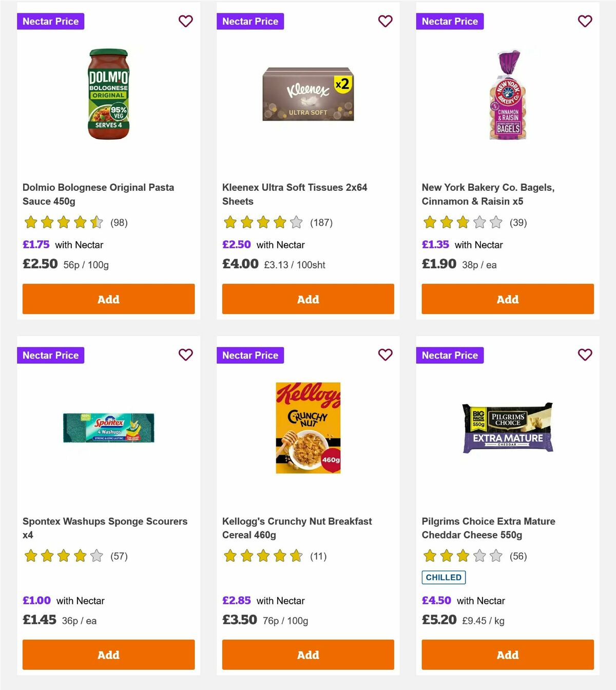Click the review count for Spontex sponges
Image resolution: width=616 pixels, height=690 pixels.
[119, 556]
